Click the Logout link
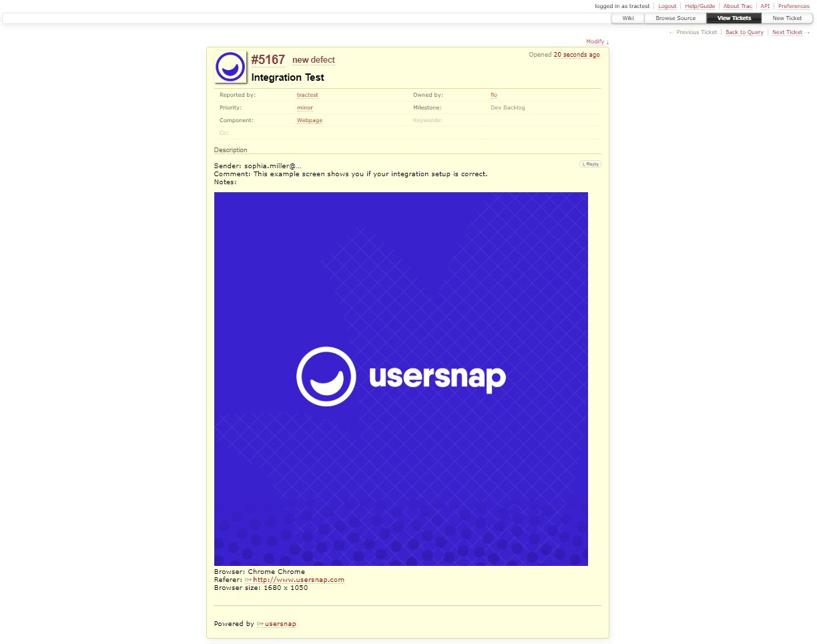 [x=667, y=6]
